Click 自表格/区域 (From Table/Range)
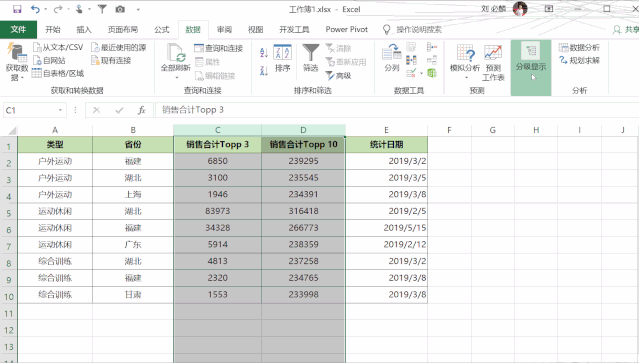The width and height of the screenshot is (639, 363). (x=58, y=73)
